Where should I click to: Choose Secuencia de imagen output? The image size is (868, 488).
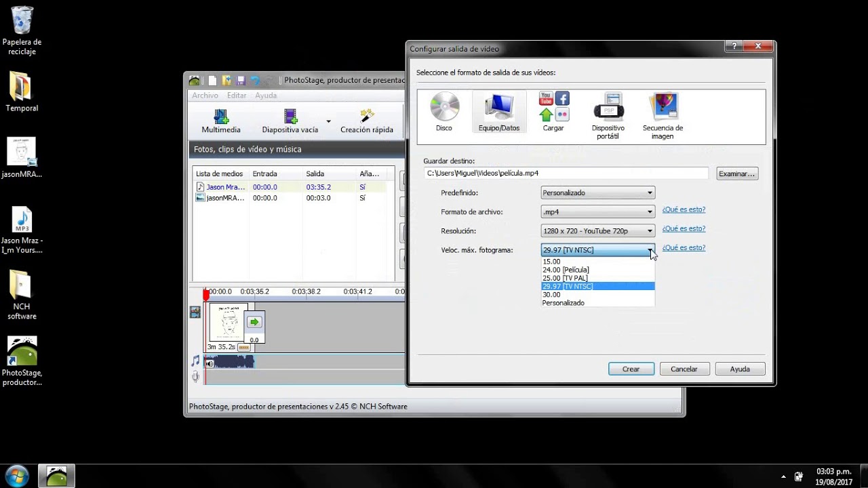coord(663,116)
